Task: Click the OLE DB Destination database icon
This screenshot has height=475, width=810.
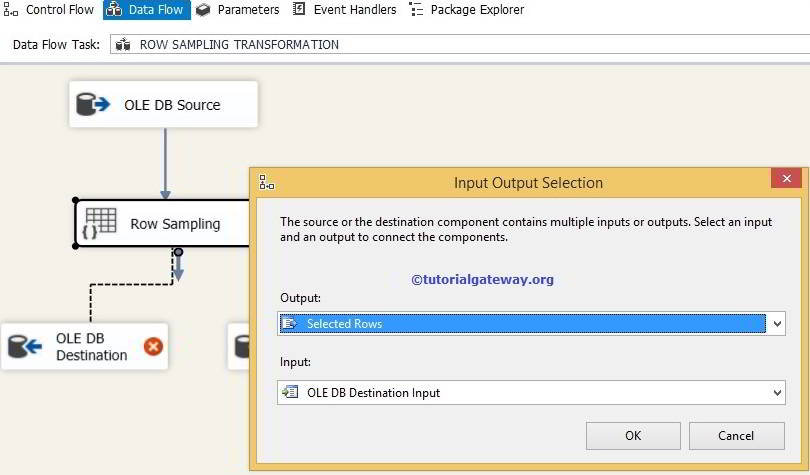Action: coord(25,346)
